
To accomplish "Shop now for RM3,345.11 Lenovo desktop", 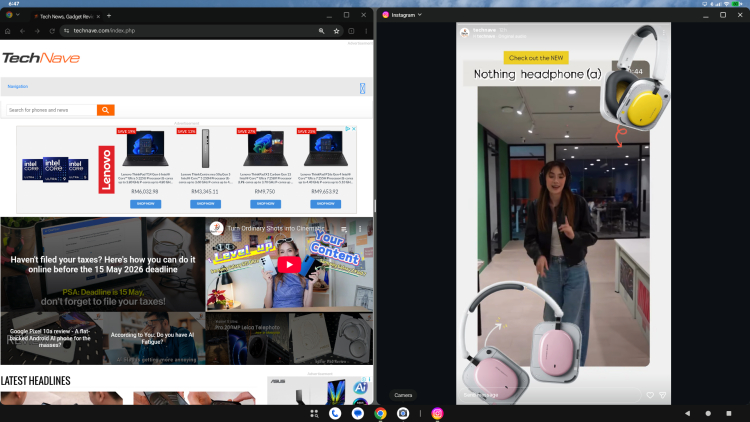I will click(x=205, y=204).
